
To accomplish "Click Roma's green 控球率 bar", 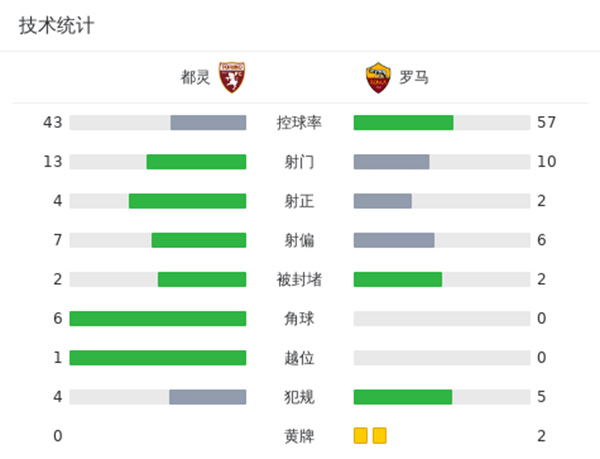I will [403, 123].
